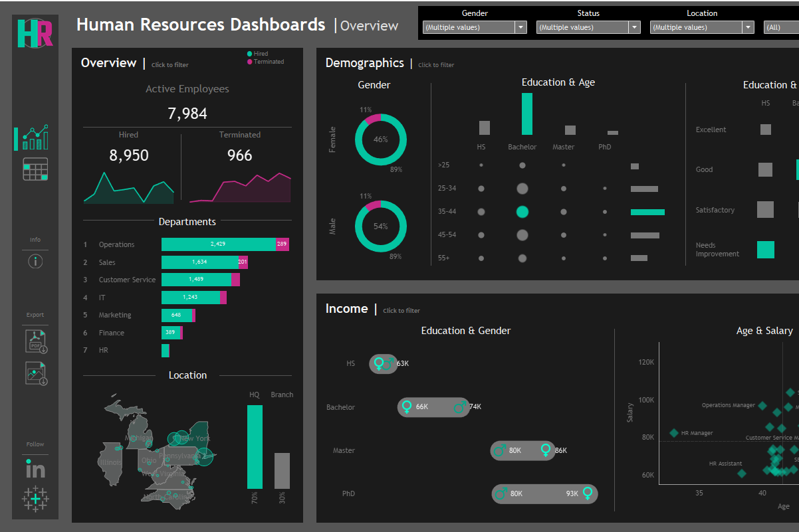Select the Operations terminated segment 289
The height and width of the screenshot is (532, 799).
(283, 244)
